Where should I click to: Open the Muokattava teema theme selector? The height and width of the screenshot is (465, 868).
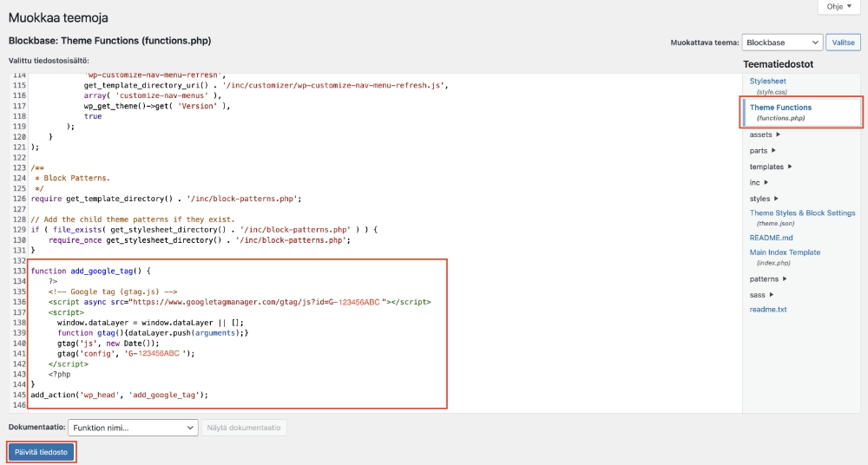782,43
